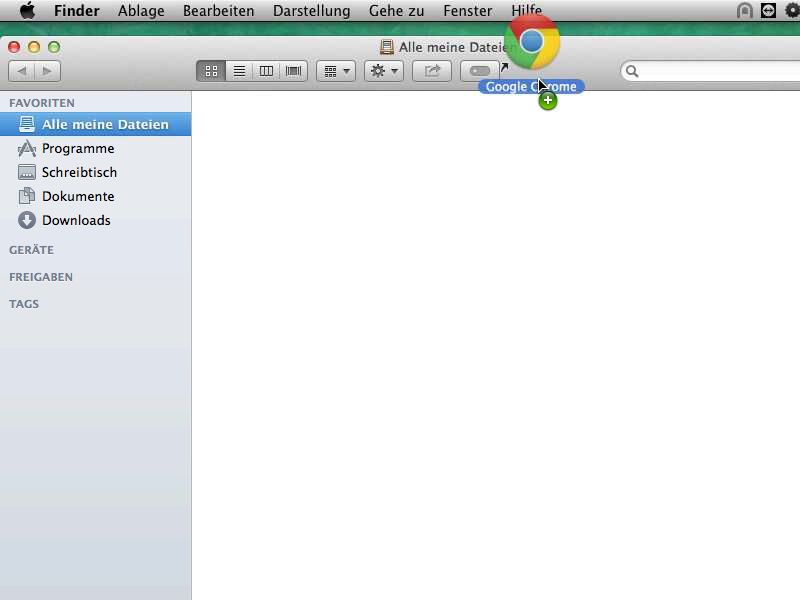Click the window title proxy icon
The width and height of the screenshot is (800, 600).
pos(387,47)
